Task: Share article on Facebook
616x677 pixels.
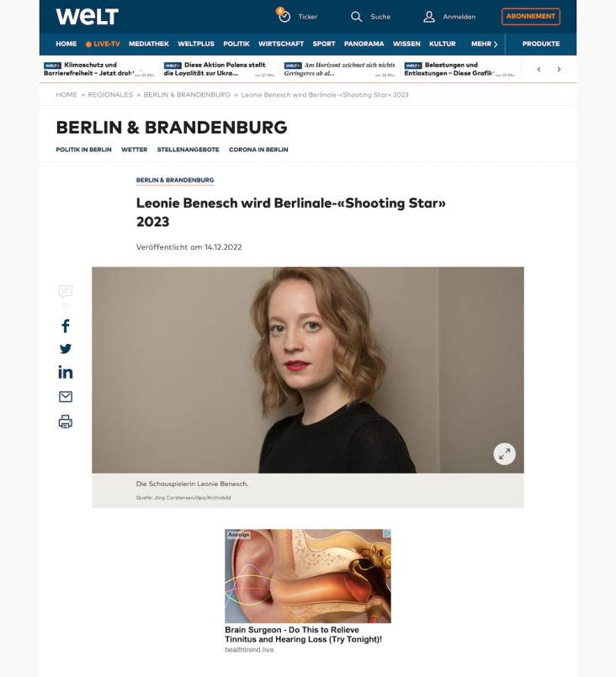Action: click(x=66, y=326)
